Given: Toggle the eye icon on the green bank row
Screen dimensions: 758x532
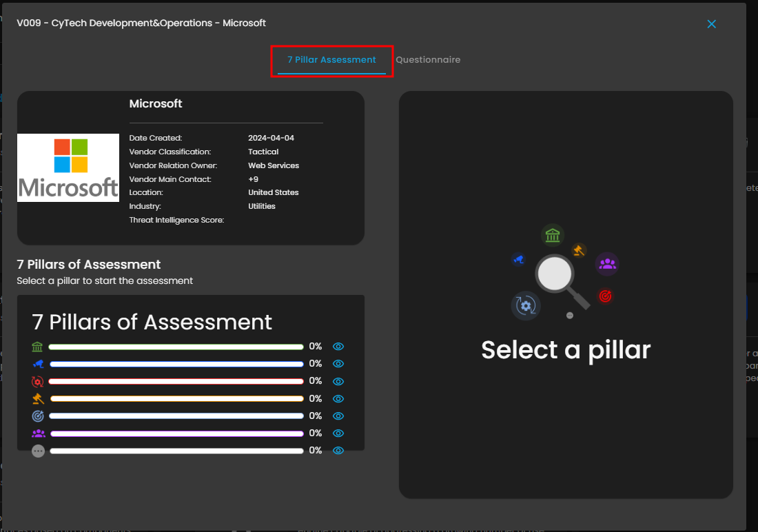Looking at the screenshot, I should (338, 347).
